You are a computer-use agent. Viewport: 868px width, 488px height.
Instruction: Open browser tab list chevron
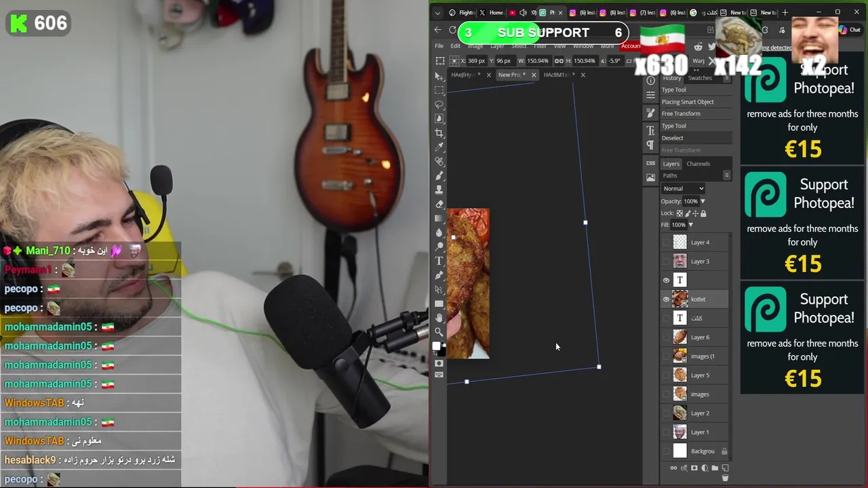point(437,12)
